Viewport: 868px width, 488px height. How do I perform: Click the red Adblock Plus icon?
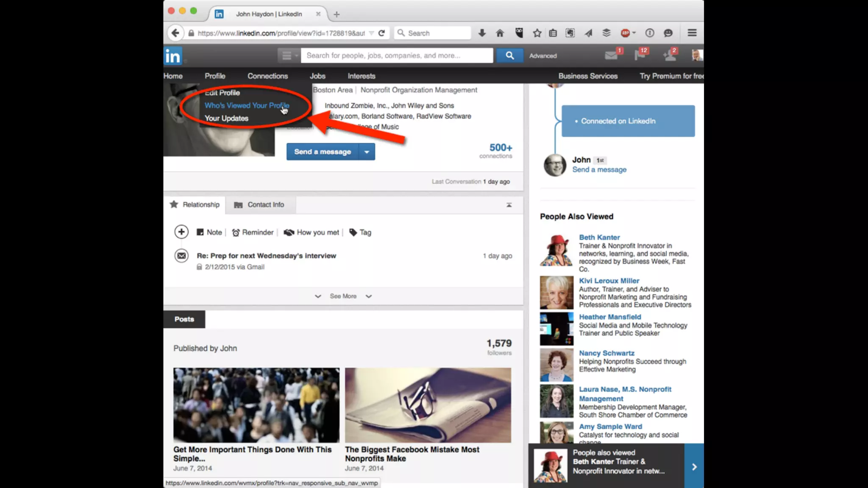tap(625, 33)
